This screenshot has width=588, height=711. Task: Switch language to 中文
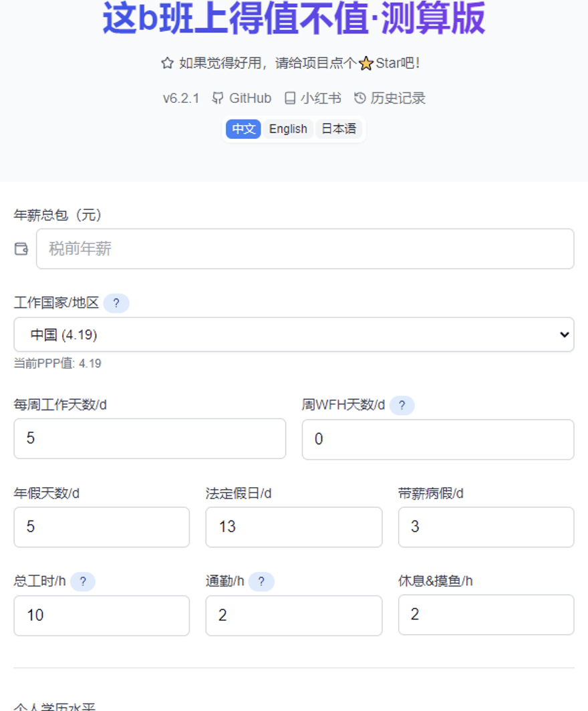(x=243, y=129)
